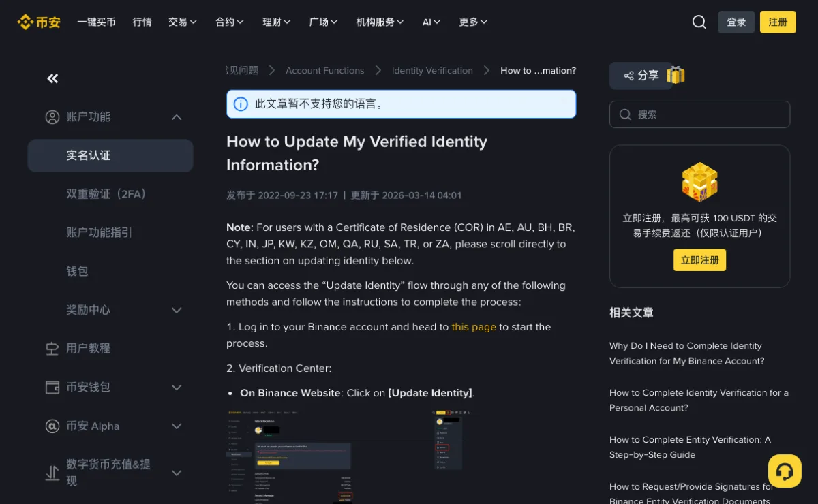
Task: Open the 交易 dropdown menu
Action: [183, 22]
